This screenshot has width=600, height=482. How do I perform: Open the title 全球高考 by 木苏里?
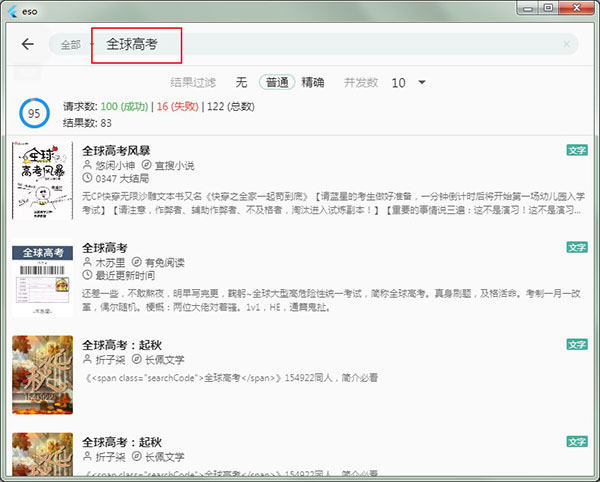pyautogui.click(x=104, y=248)
